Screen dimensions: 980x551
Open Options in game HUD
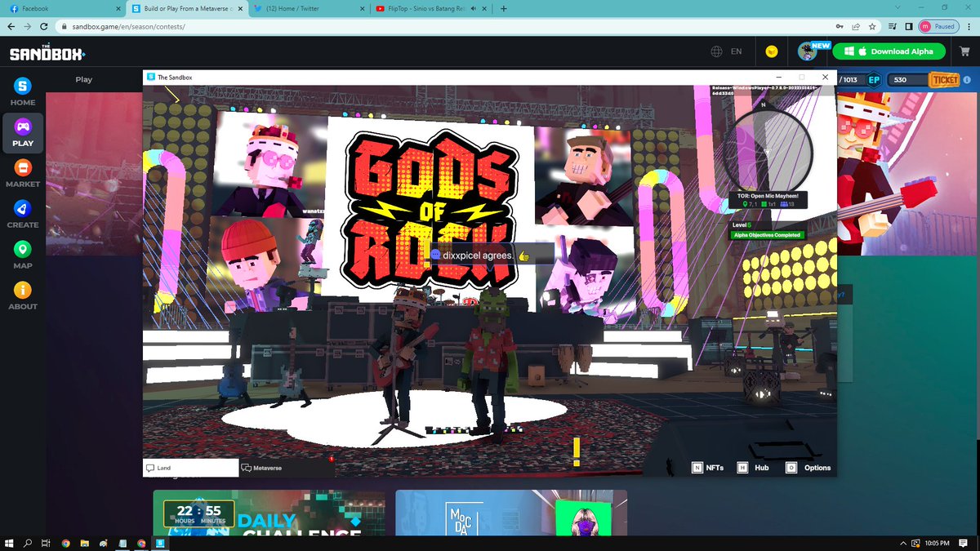(808, 468)
